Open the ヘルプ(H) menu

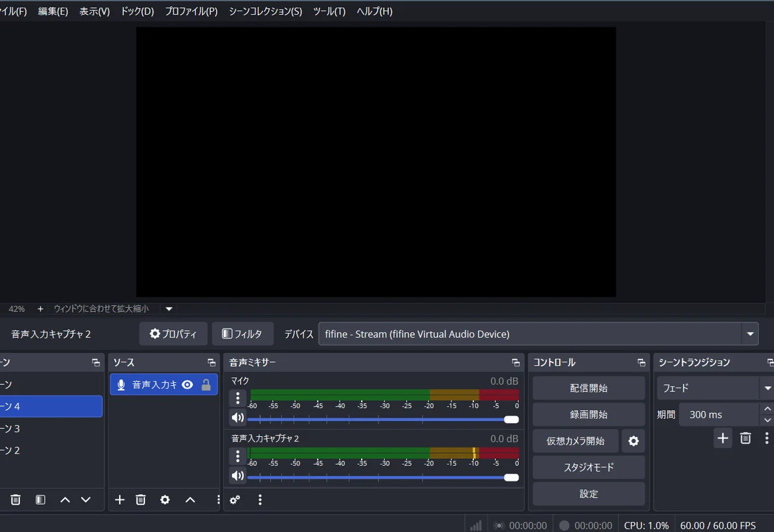(x=374, y=11)
